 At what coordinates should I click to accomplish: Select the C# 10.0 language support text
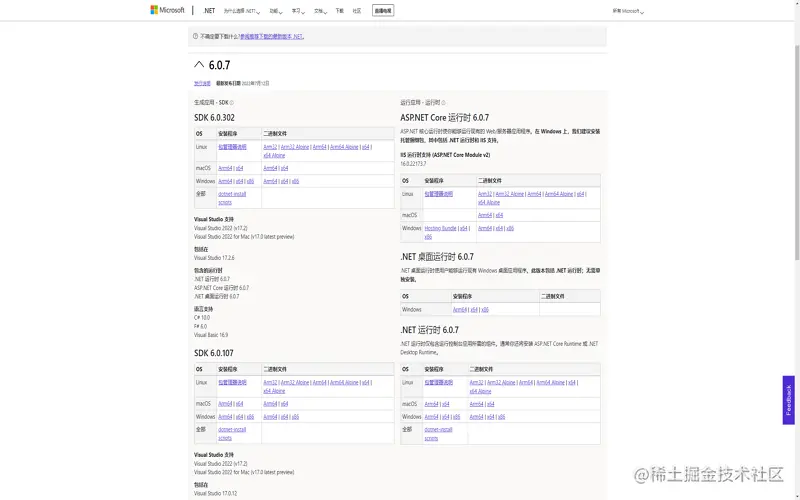[x=202, y=318]
